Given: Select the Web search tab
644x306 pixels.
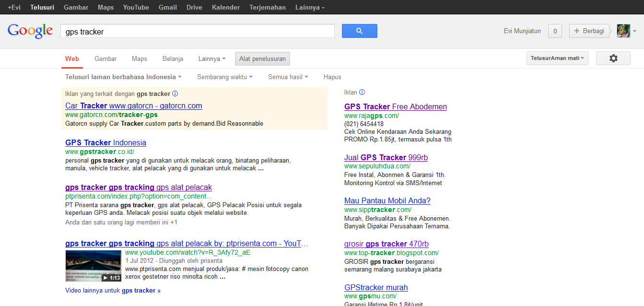Looking at the screenshot, I should 72,59.
